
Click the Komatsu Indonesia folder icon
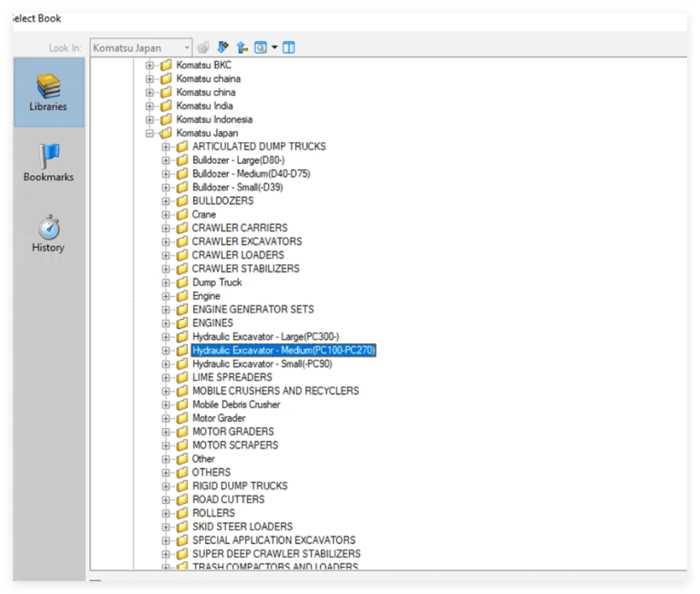coord(166,119)
